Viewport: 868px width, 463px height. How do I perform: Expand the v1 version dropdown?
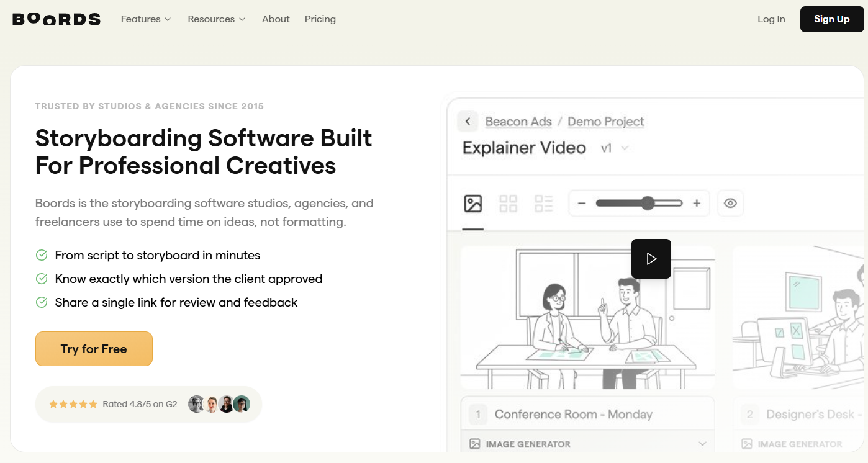[615, 148]
